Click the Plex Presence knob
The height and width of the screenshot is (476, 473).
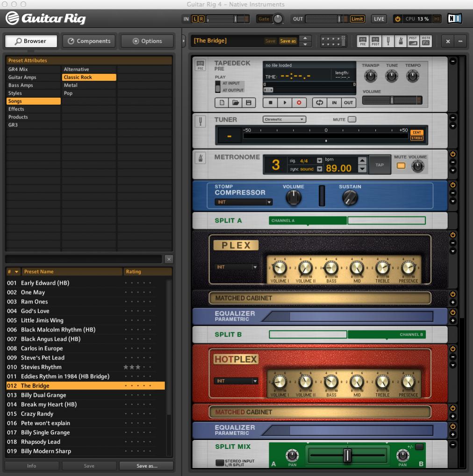pos(408,268)
